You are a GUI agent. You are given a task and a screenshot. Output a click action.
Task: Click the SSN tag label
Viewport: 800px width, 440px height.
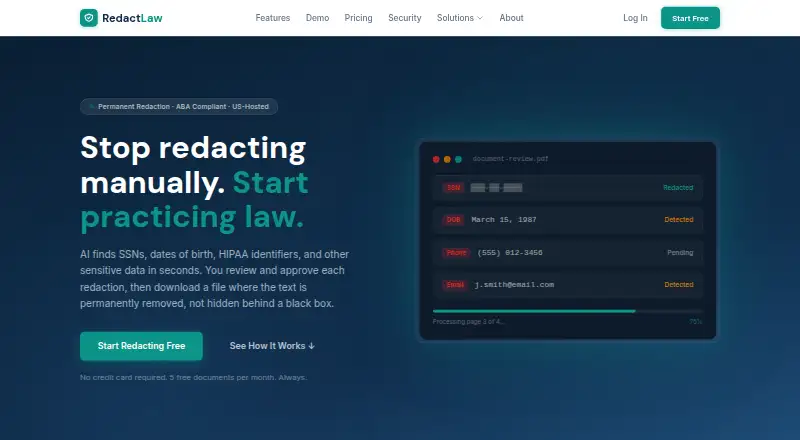[453, 188]
